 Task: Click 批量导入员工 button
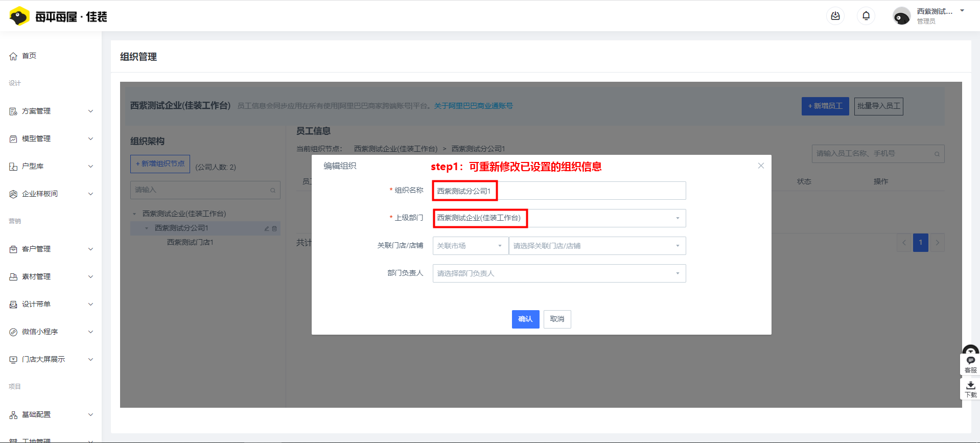(879, 106)
